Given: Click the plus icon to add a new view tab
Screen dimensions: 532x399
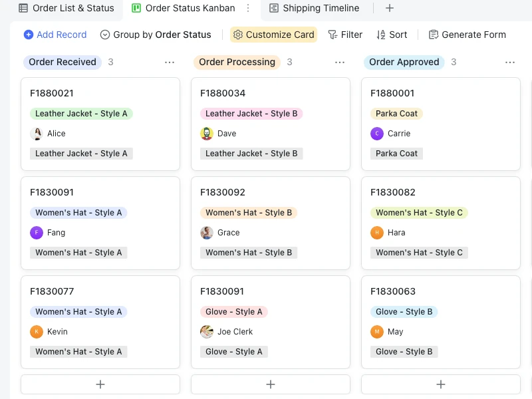Looking at the screenshot, I should pos(390,8).
